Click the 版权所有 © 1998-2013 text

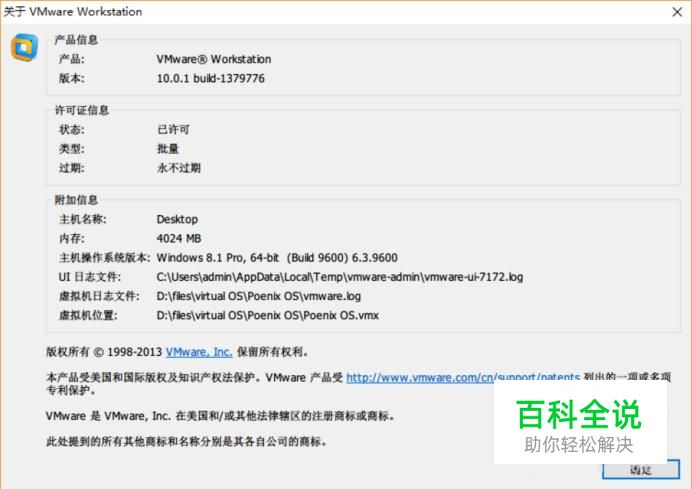click(104, 352)
